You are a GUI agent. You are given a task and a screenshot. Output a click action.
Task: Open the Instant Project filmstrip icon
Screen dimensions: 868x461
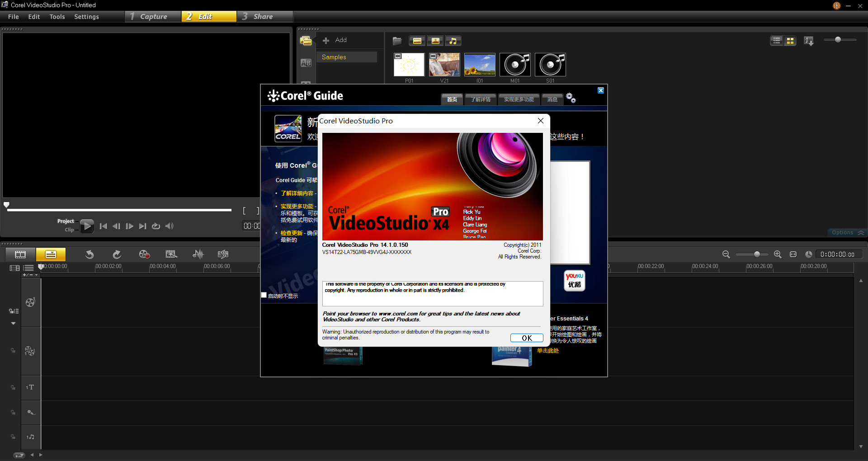pyautogui.click(x=171, y=254)
